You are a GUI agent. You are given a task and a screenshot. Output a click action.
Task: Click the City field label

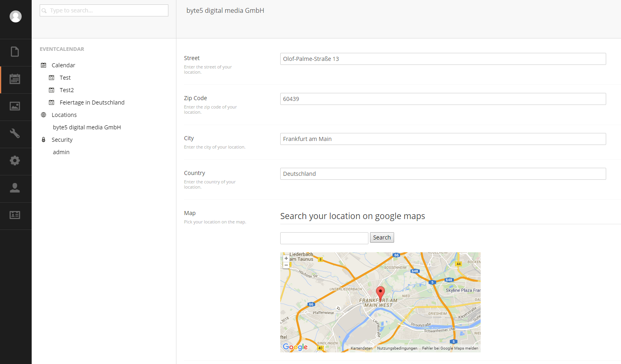pos(189,138)
